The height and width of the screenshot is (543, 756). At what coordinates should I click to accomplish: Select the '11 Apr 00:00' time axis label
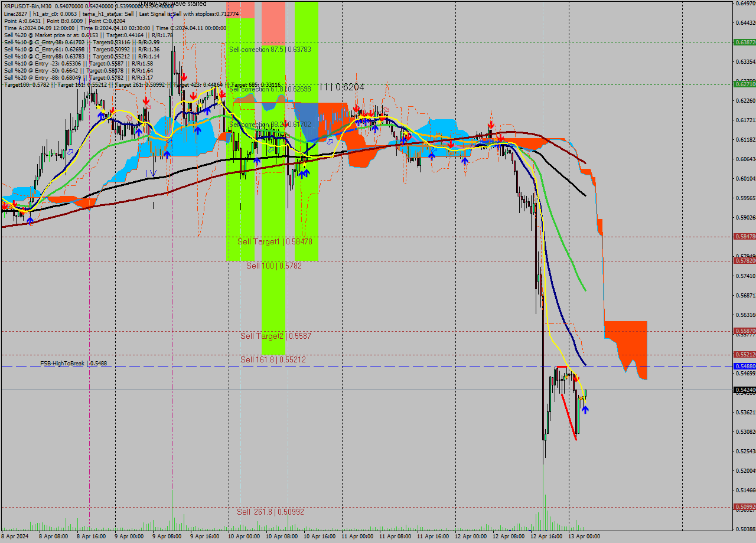coord(357,537)
